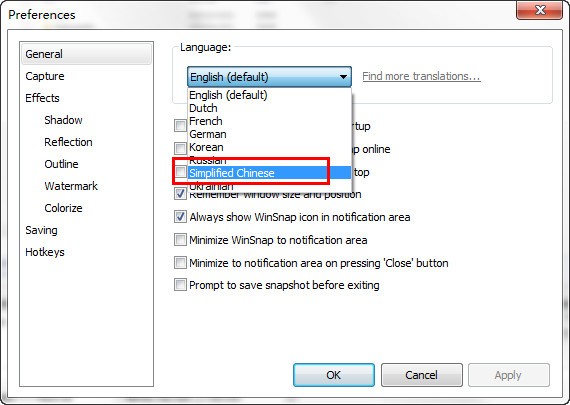570x405 pixels.
Task: Check Prompt to save snapshot before exiting
Action: click(x=180, y=285)
